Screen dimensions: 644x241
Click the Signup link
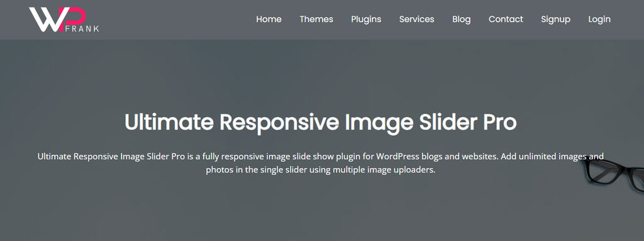click(556, 20)
